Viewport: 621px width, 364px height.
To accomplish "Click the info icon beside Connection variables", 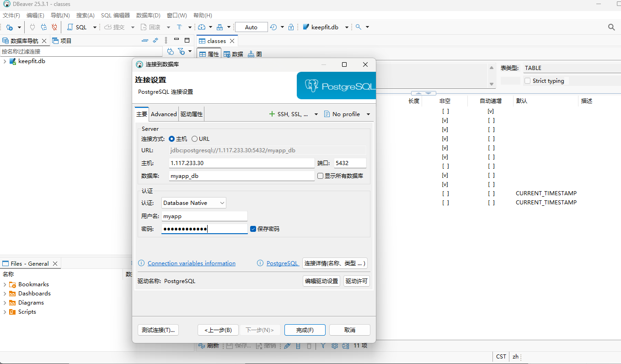I will pos(141,263).
